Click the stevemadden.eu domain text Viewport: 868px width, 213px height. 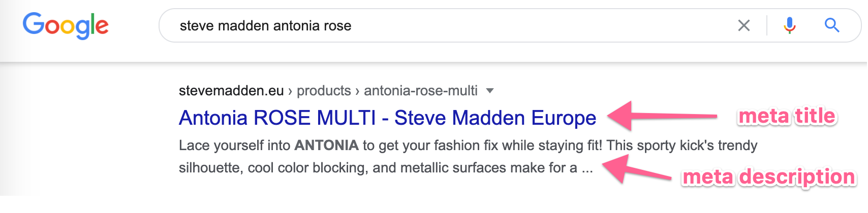click(231, 91)
